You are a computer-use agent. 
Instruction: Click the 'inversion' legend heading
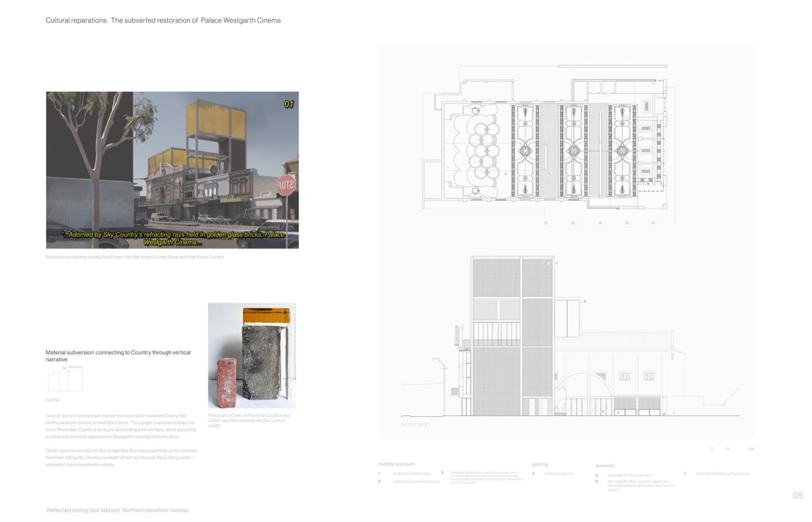[604, 465]
